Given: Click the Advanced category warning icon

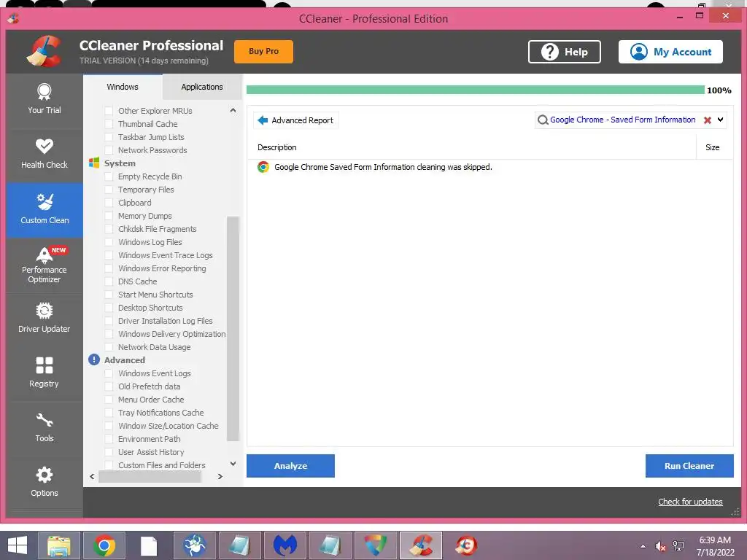Looking at the screenshot, I should (94, 359).
